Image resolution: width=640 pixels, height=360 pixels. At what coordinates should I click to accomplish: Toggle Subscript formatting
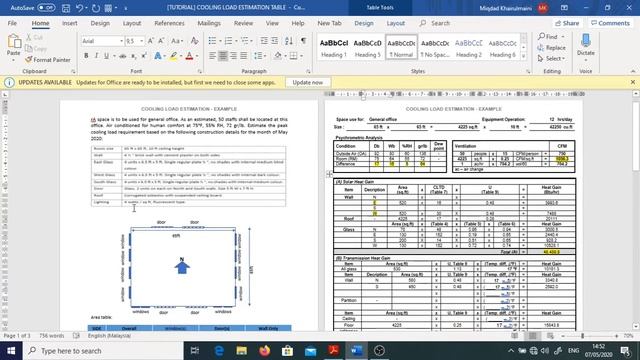133,56
